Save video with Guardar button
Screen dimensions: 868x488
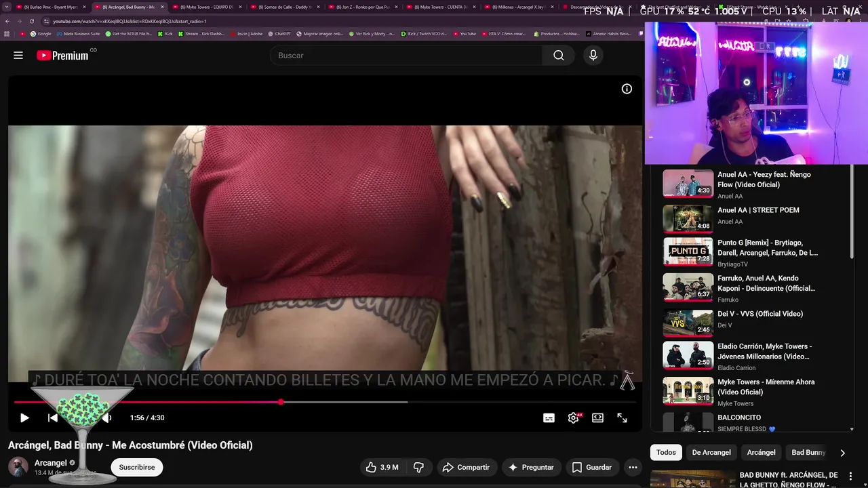tap(592, 467)
